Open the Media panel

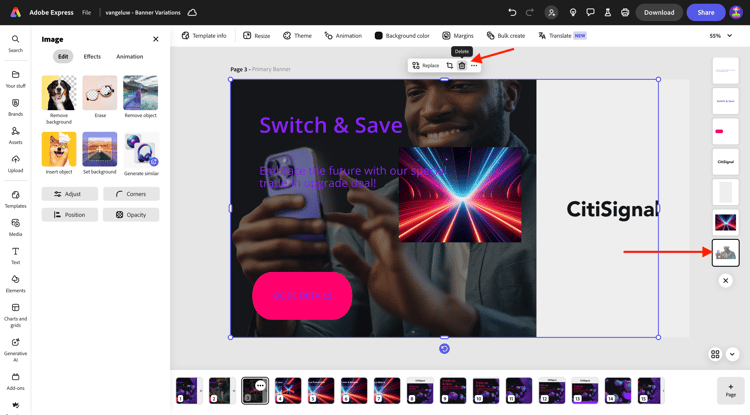[x=15, y=227]
